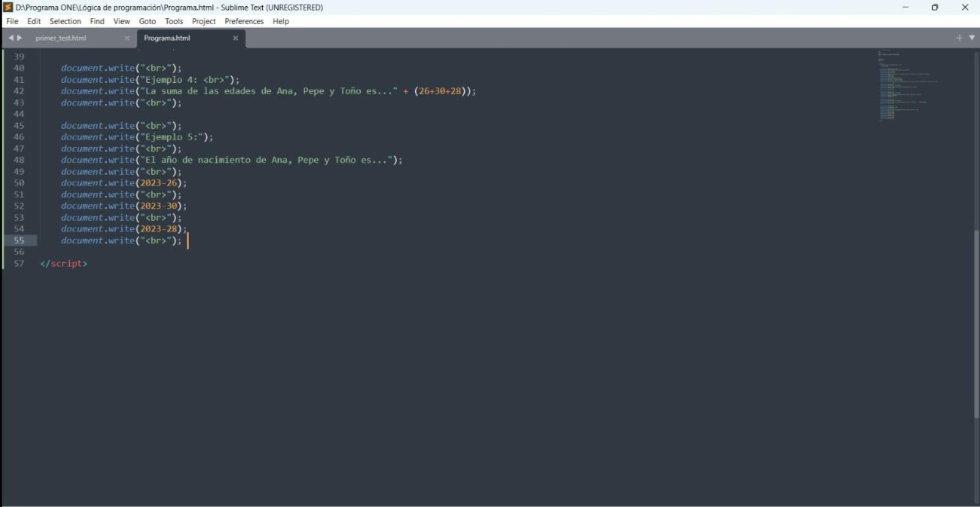Open the View menu
This screenshot has width=980, height=507.
(x=121, y=21)
